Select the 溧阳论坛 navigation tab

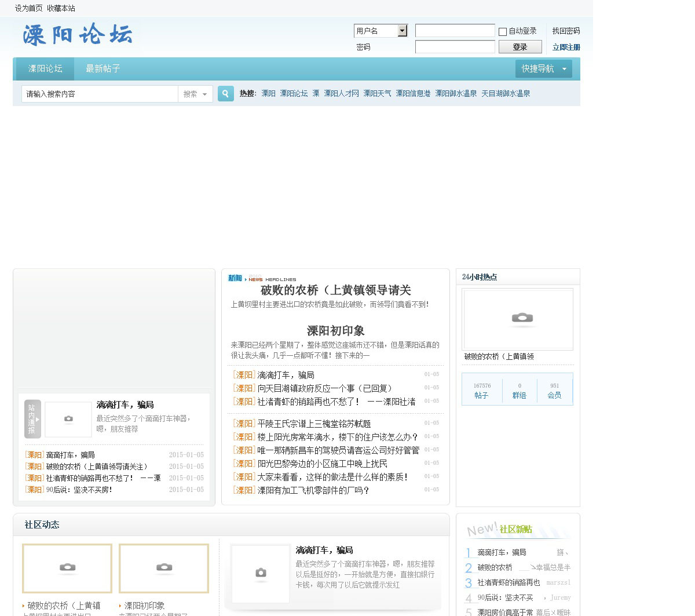click(x=45, y=69)
